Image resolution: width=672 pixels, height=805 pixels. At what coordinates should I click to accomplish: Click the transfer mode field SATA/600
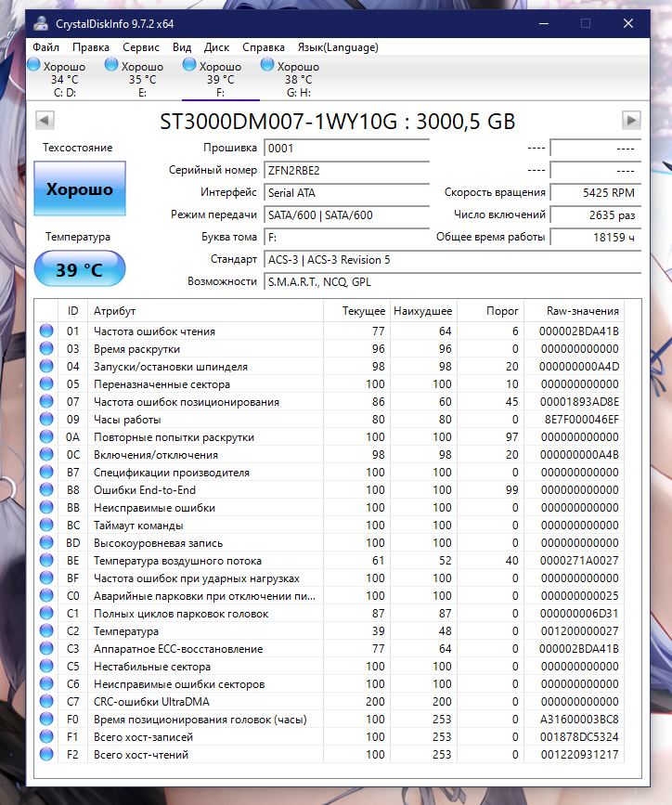(x=346, y=215)
